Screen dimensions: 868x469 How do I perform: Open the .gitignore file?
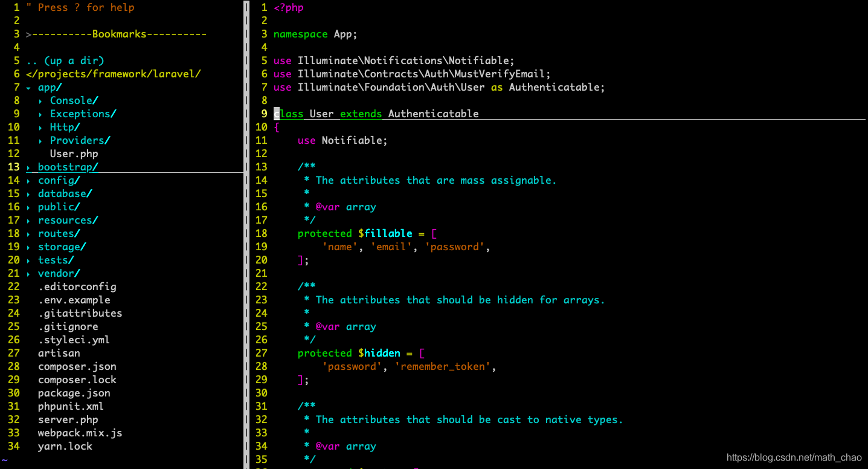click(68, 327)
